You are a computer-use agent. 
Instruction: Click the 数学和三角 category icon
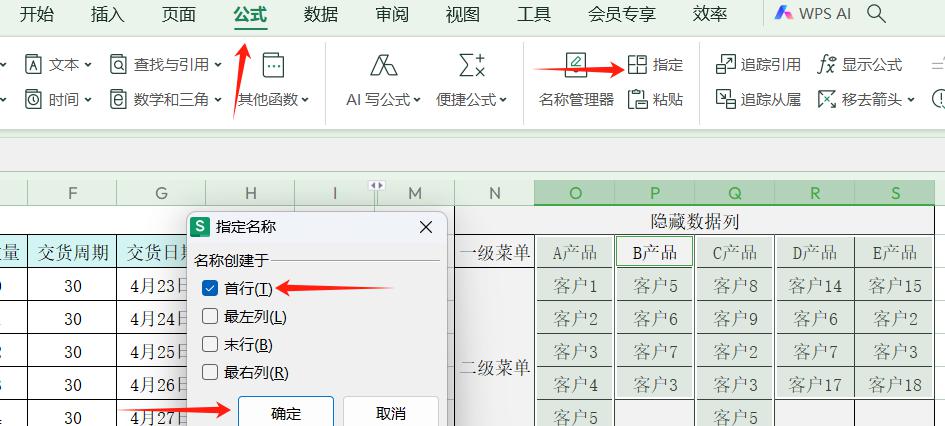[118, 99]
